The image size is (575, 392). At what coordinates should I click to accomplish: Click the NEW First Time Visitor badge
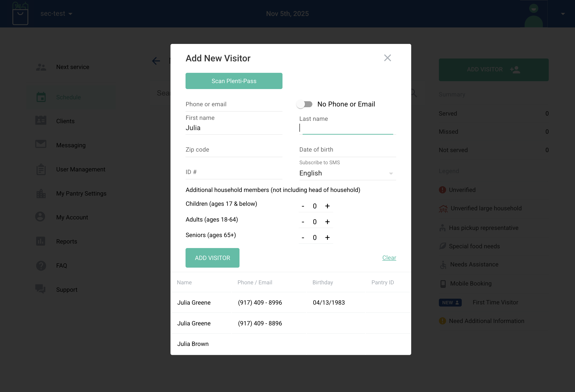450,303
